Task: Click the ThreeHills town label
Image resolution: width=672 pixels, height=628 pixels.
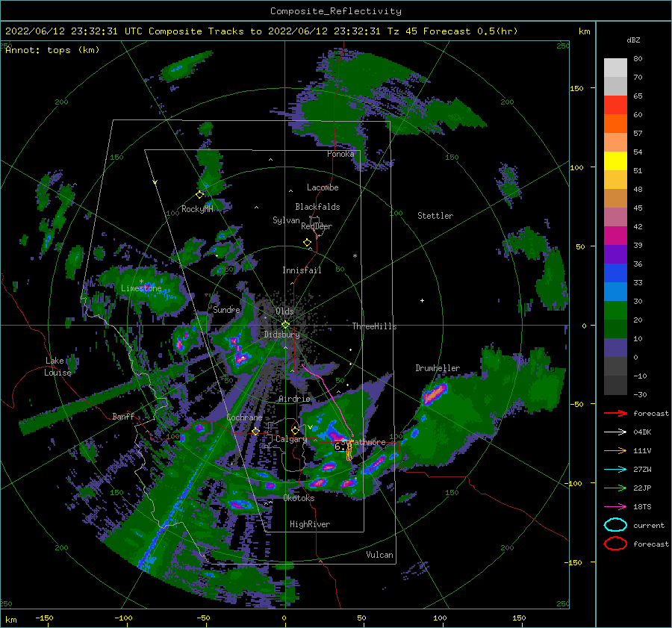Action: (374, 326)
